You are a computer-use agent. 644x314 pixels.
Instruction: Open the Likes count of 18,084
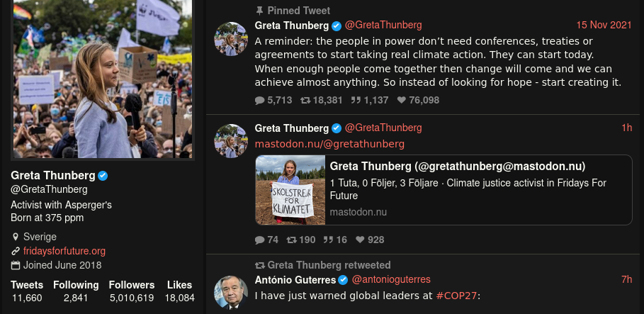(180, 291)
